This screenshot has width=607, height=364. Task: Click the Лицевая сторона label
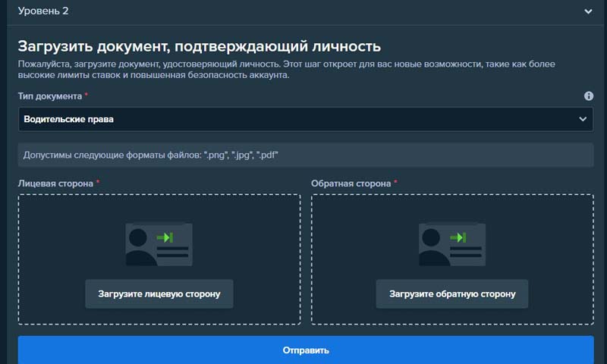(x=56, y=184)
